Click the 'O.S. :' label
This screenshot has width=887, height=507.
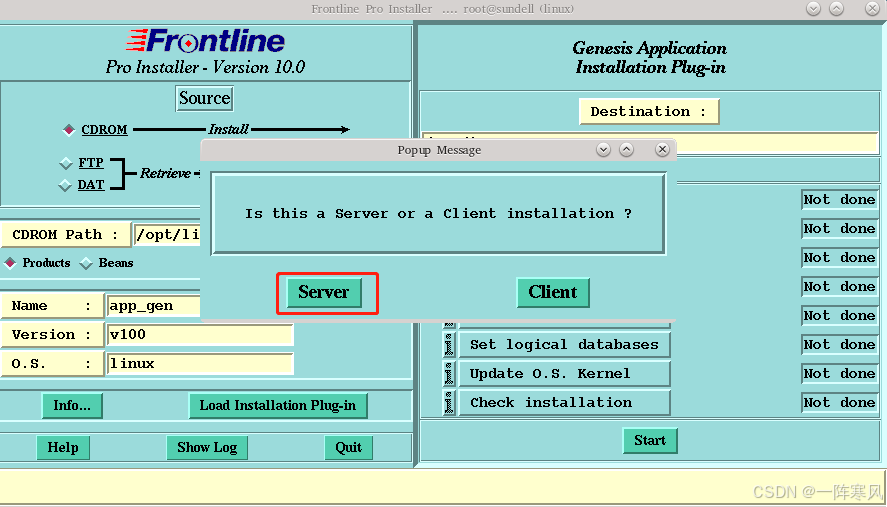coord(51,363)
